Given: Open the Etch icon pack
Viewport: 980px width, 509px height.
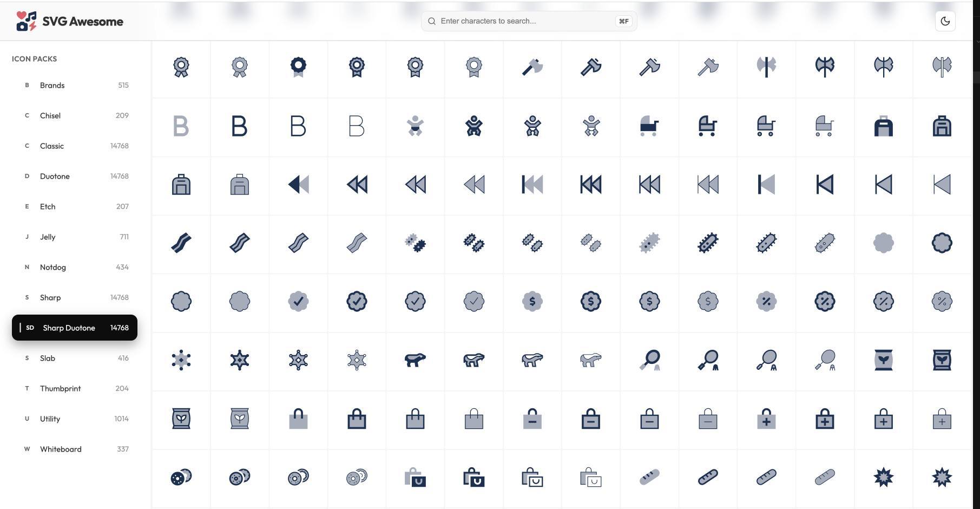Looking at the screenshot, I should [x=75, y=206].
